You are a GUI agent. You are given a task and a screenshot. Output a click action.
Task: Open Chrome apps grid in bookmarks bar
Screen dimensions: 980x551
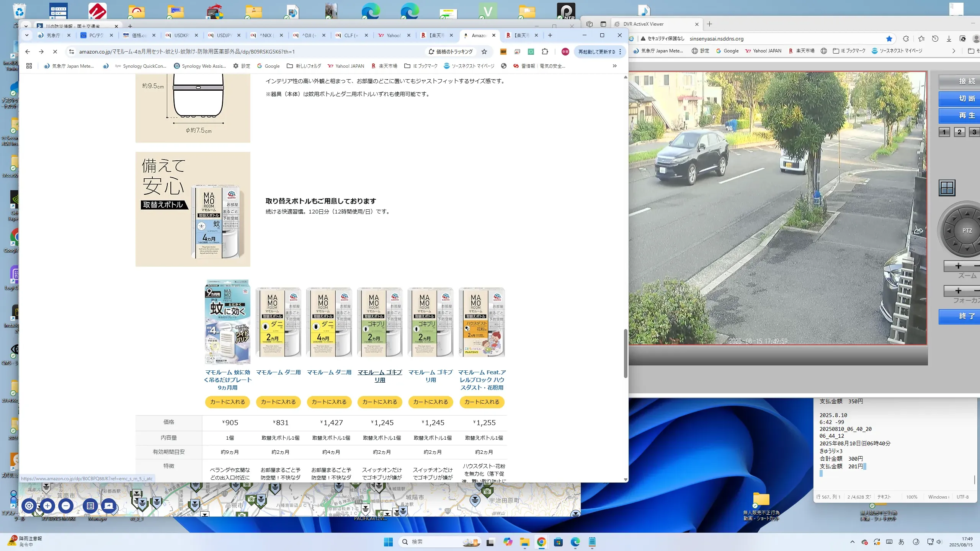pos(29,66)
